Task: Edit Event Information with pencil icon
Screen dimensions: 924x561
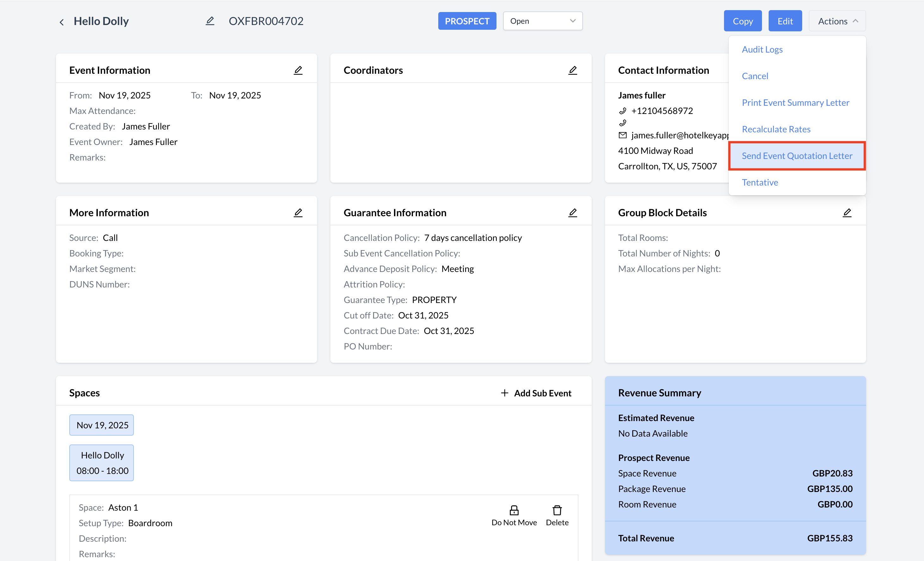Action: pos(298,70)
